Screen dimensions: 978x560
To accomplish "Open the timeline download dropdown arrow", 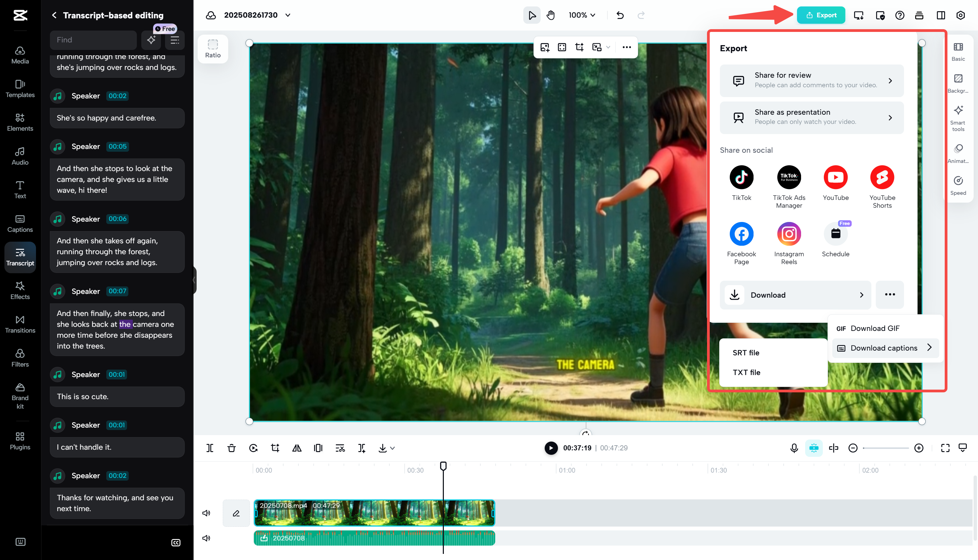I will 393,448.
